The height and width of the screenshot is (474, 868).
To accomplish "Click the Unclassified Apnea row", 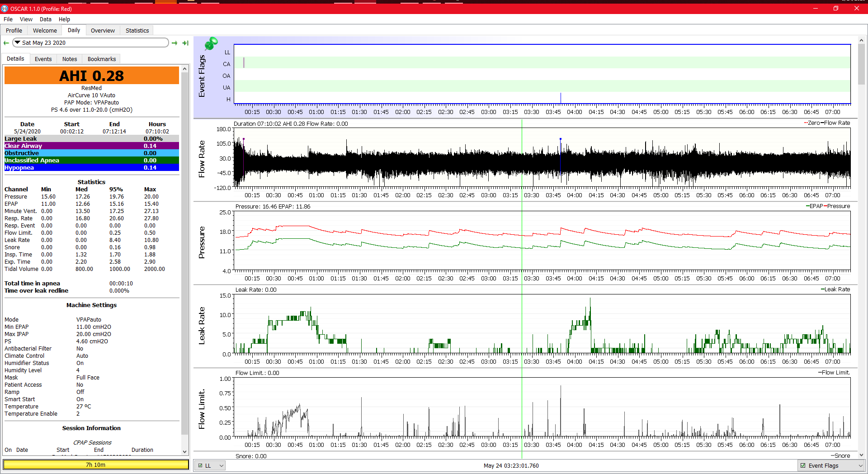I will (x=92, y=160).
